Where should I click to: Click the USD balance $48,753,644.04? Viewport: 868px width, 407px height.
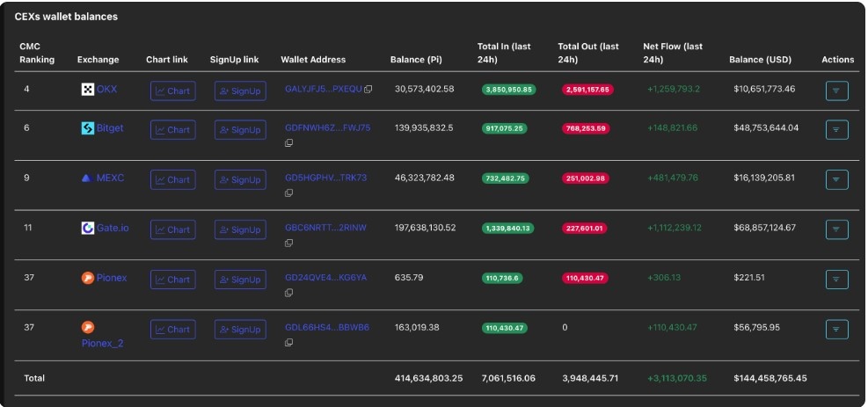pyautogui.click(x=766, y=127)
